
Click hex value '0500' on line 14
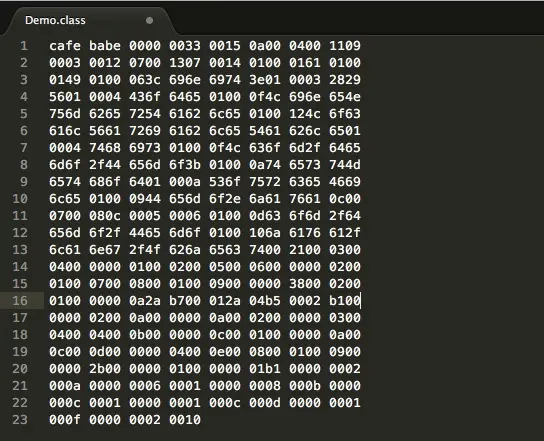[x=225, y=266]
